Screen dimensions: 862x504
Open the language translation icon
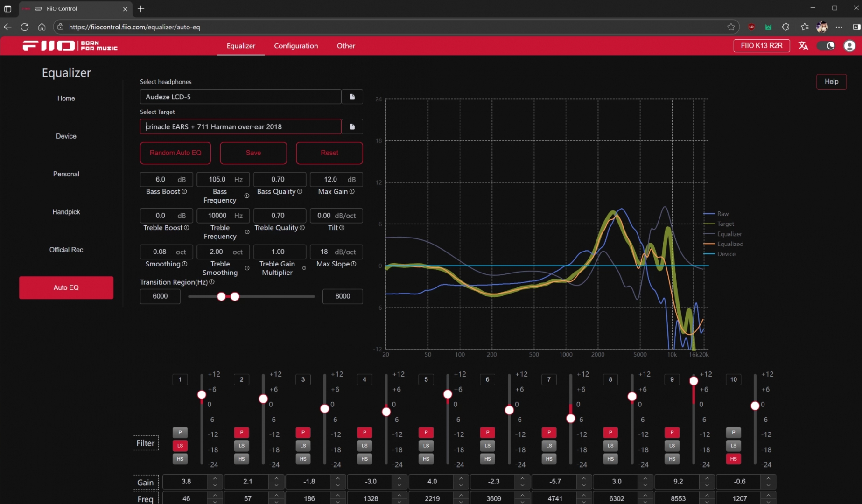point(803,46)
